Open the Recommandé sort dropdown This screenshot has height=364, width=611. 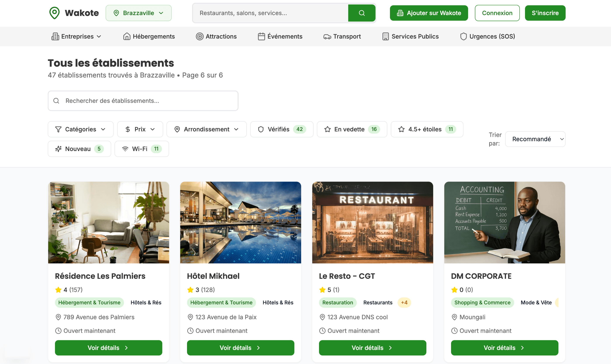[x=535, y=139]
